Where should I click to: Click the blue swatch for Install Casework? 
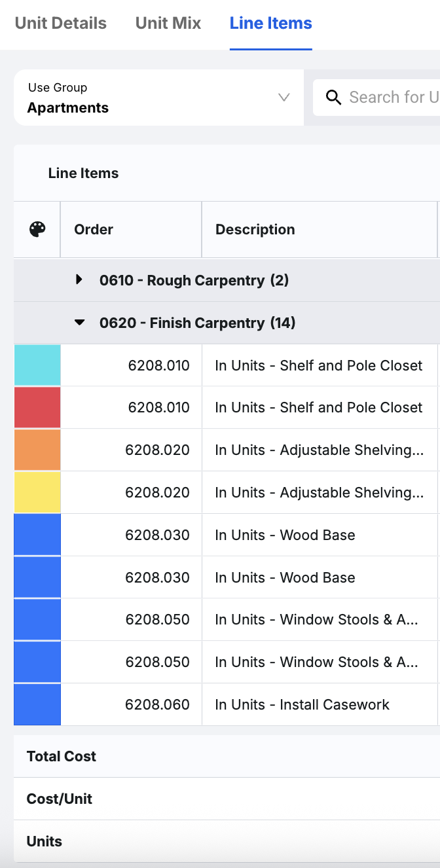[37, 704]
